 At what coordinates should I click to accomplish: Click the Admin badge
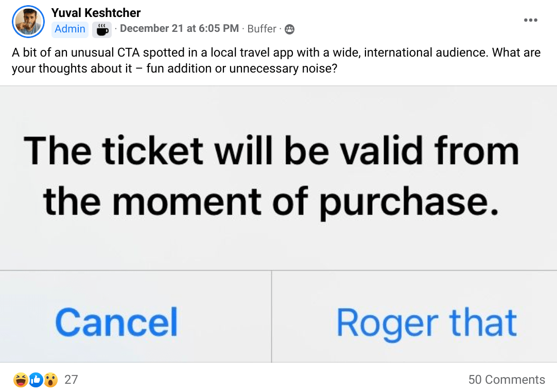(70, 29)
